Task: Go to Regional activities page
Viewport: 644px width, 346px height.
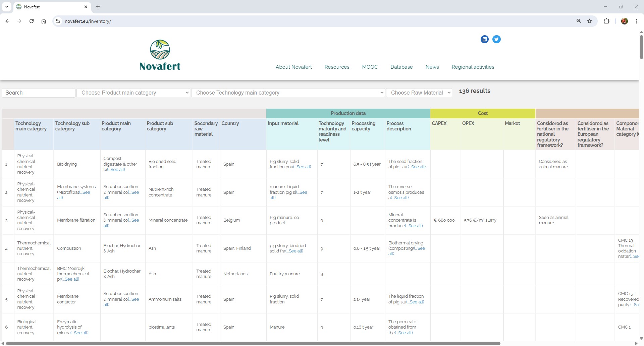Action: 473,67
